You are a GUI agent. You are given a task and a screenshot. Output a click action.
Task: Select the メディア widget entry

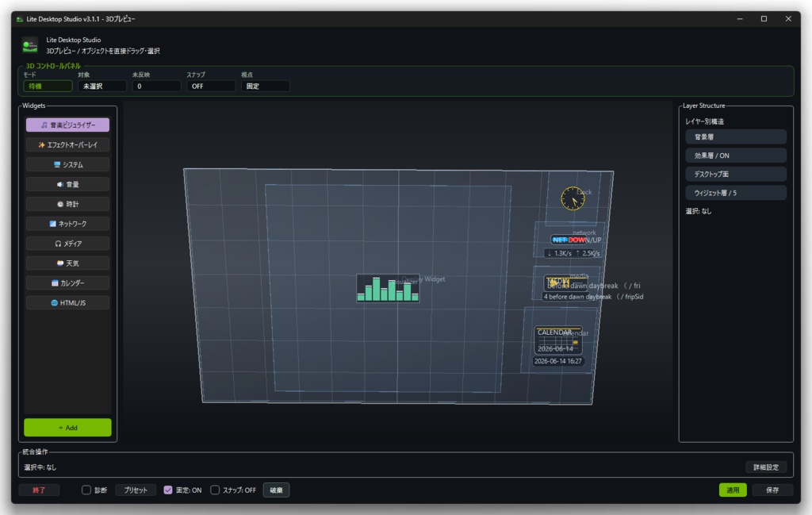(68, 243)
